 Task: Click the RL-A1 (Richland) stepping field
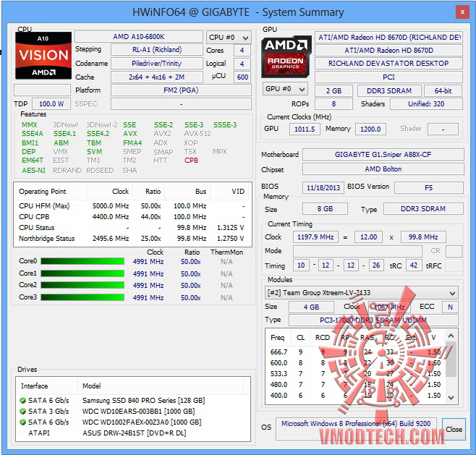(157, 50)
